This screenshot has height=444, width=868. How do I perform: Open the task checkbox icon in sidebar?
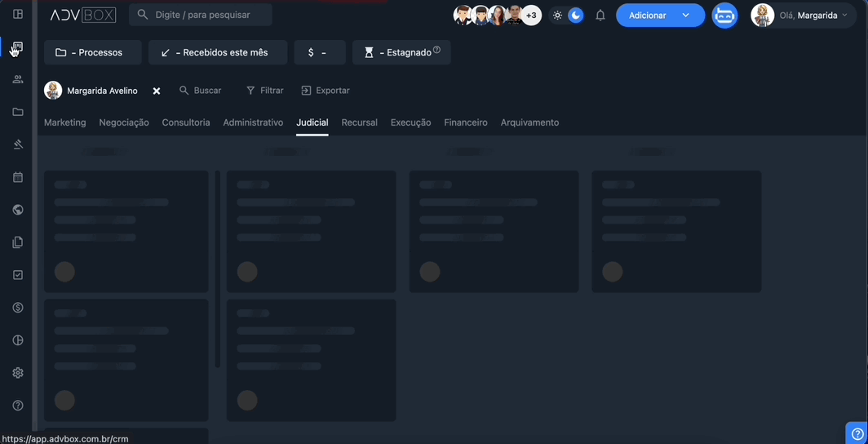18,274
